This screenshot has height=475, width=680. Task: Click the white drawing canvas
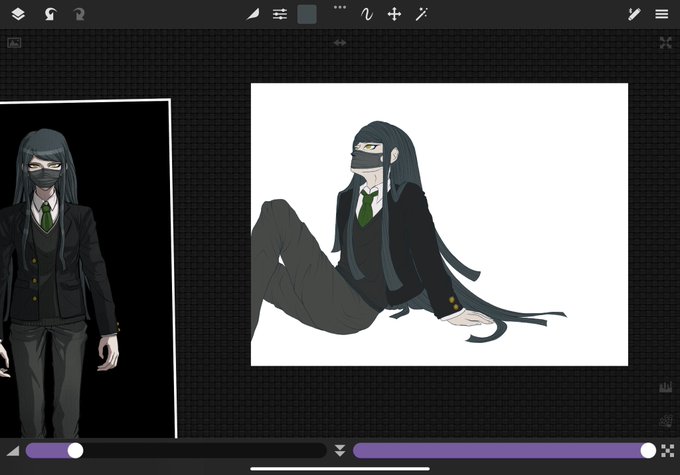pyautogui.click(x=439, y=224)
